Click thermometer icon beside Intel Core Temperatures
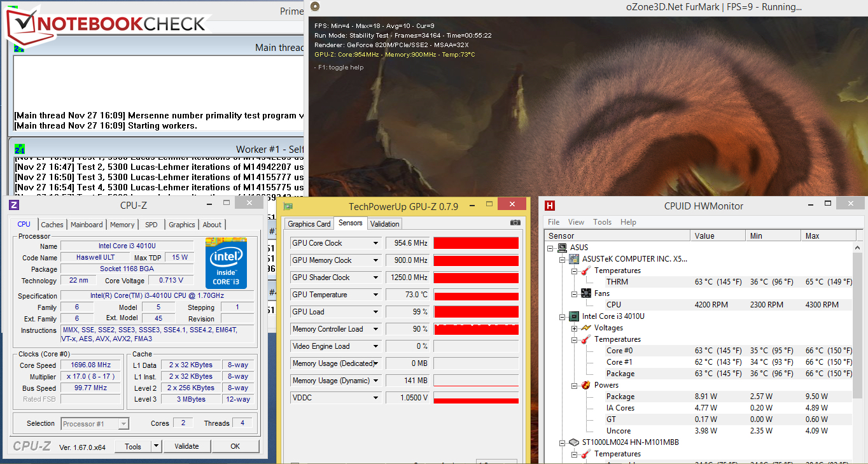This screenshot has width=868, height=464. pyautogui.click(x=585, y=339)
